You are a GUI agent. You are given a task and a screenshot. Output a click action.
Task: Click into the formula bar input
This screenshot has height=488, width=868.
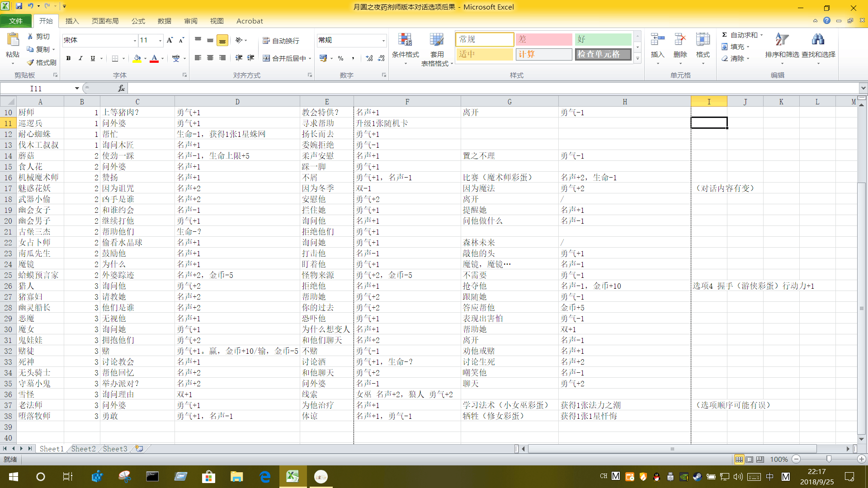493,89
